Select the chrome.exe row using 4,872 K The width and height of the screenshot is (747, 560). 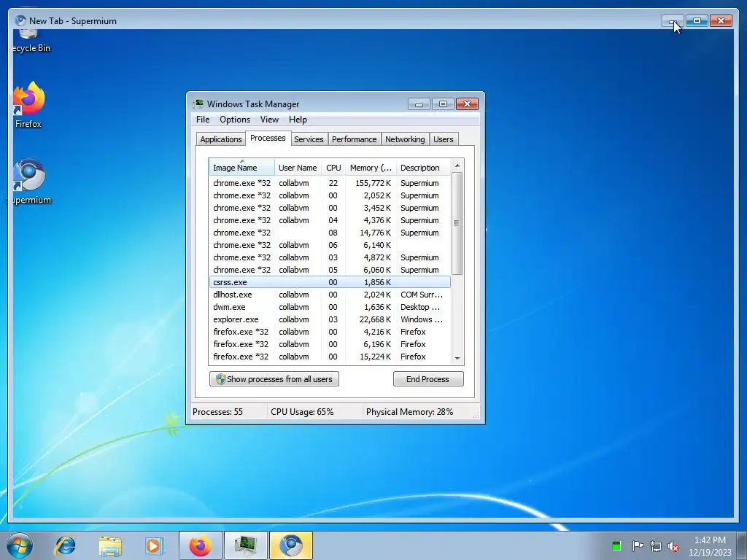(x=330, y=257)
